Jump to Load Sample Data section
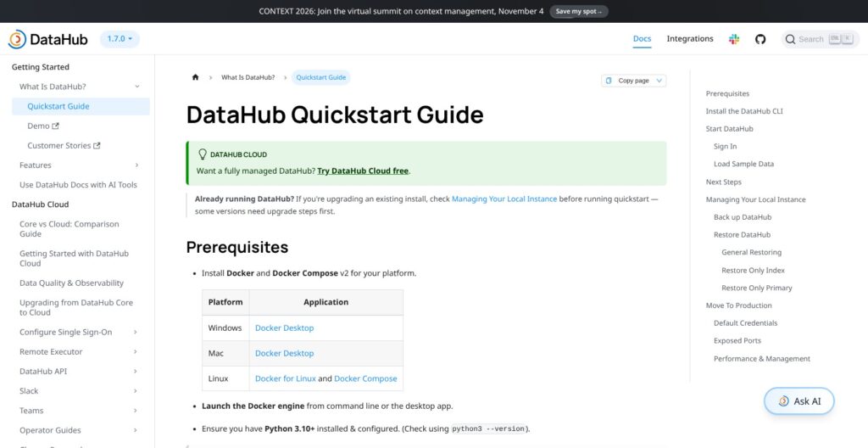 (x=743, y=164)
